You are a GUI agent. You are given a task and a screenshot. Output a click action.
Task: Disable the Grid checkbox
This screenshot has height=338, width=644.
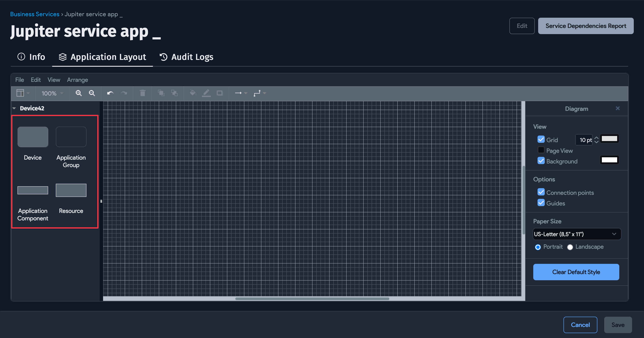click(541, 140)
